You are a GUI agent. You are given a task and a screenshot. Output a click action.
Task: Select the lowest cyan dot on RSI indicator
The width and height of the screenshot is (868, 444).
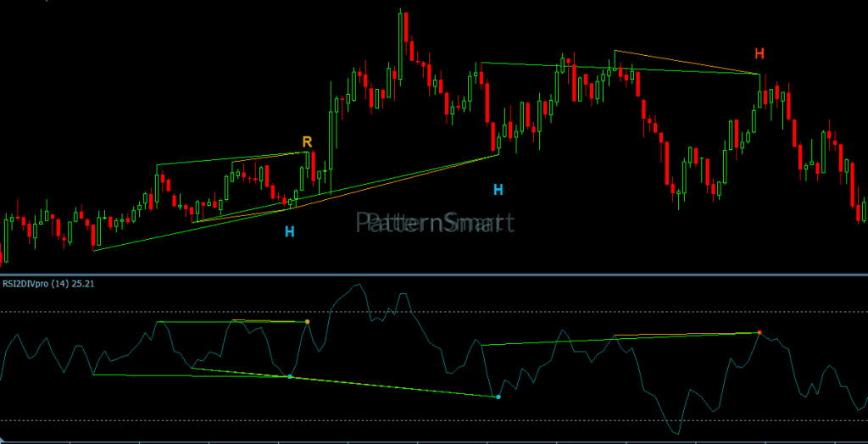point(498,397)
